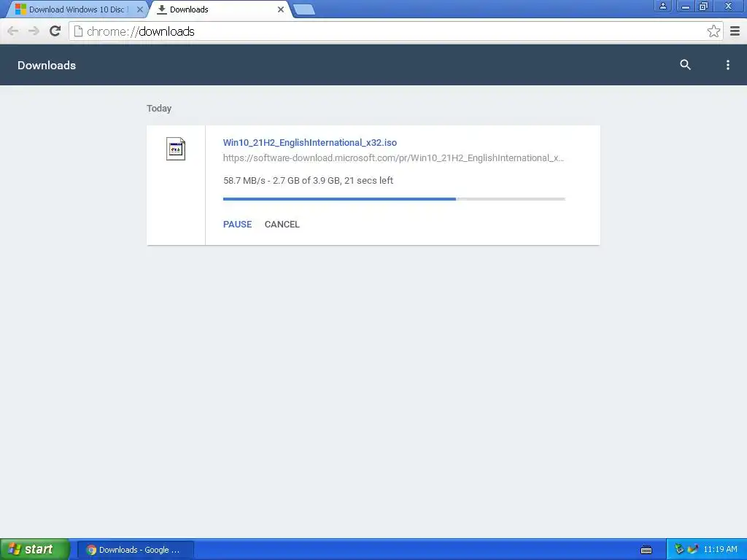747x560 pixels.
Task: Click the Today date heading
Action: coord(159,108)
